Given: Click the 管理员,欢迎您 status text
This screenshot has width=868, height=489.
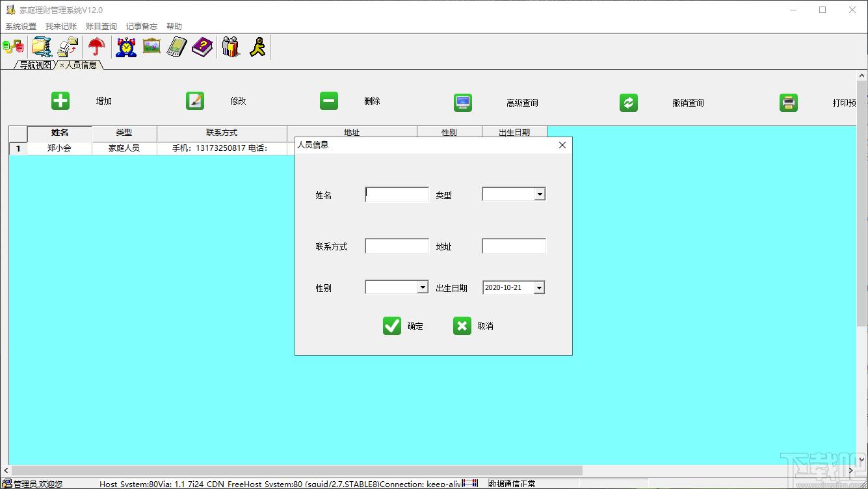Looking at the screenshot, I should click(38, 484).
